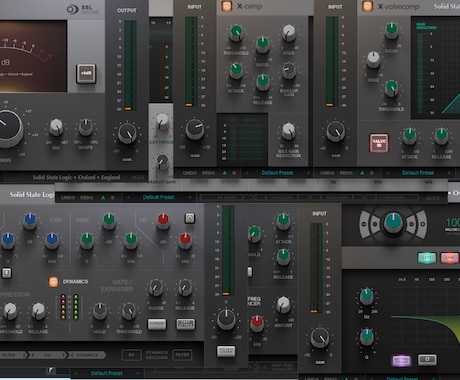Select the B state in X-comp
Viewport: 460px width, 380px height.
point(234,173)
